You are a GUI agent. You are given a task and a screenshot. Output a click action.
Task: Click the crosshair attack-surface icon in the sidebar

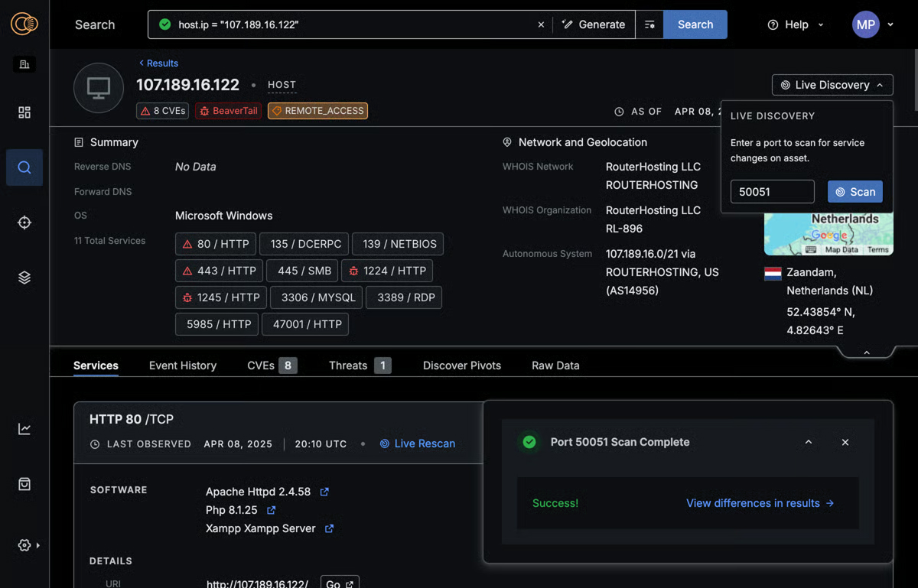coord(24,223)
